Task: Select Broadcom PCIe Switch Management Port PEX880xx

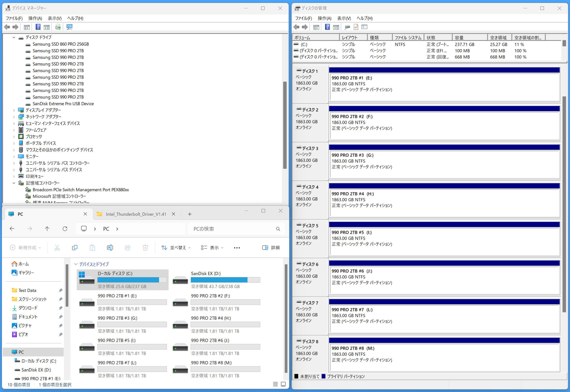Action: [81, 190]
